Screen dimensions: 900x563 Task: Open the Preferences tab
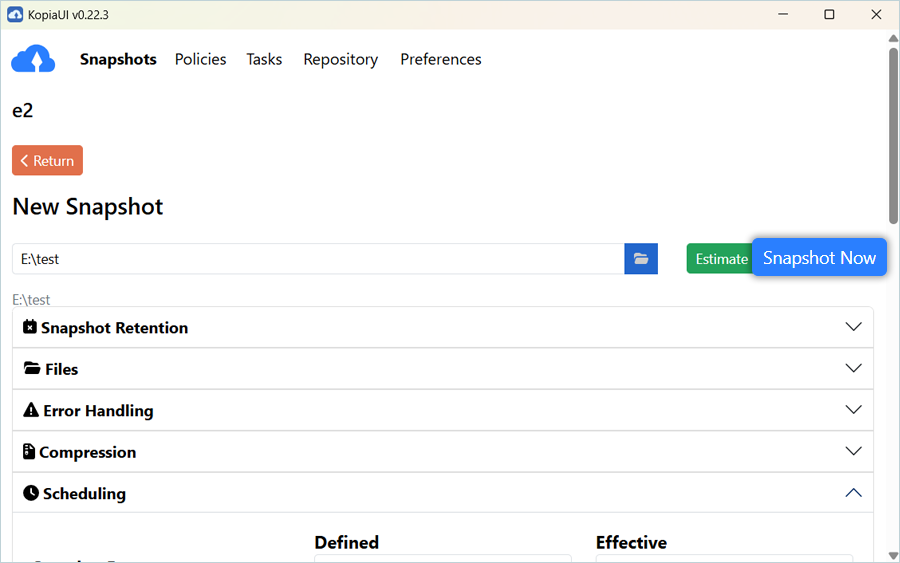click(x=440, y=60)
